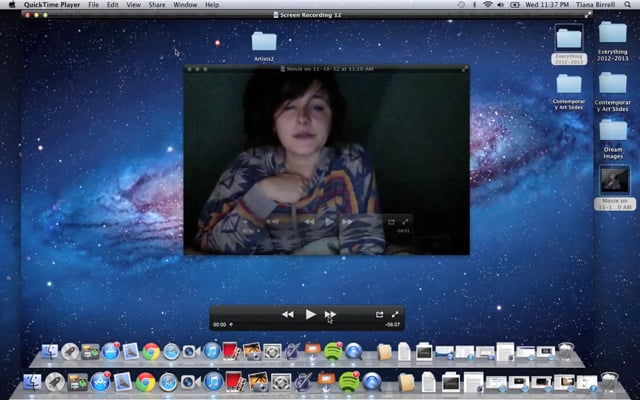Viewport: 640px width, 400px height.
Task: Click the Trash in the recorded video's dock
Action: coord(566,351)
